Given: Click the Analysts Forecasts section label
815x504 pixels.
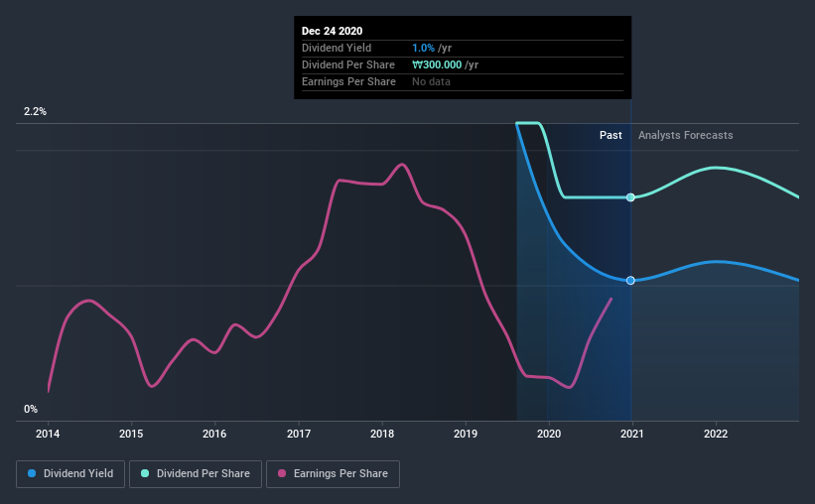Looking at the screenshot, I should [x=686, y=135].
